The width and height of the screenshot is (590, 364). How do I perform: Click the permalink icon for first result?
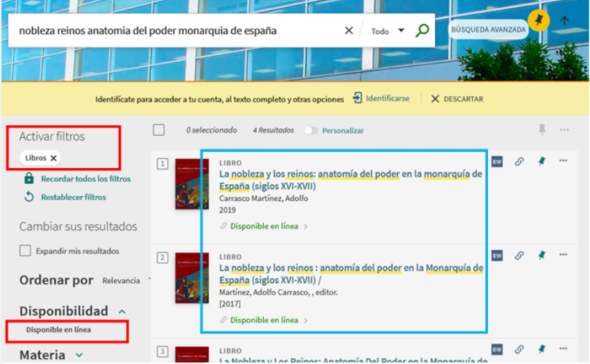[x=519, y=162]
